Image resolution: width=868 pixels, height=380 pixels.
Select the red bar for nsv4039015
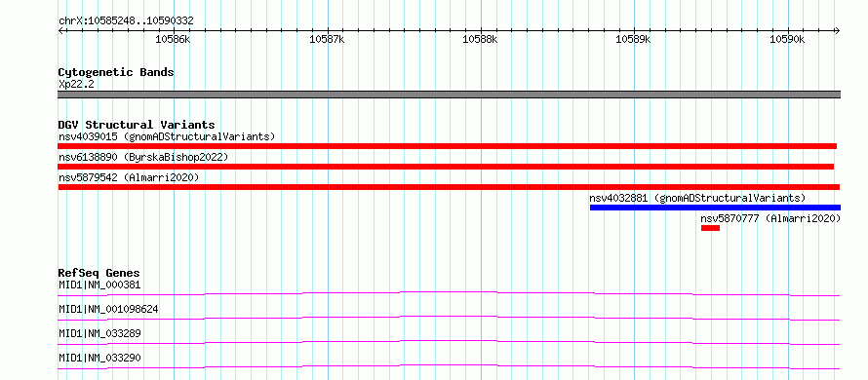pyautogui.click(x=447, y=146)
